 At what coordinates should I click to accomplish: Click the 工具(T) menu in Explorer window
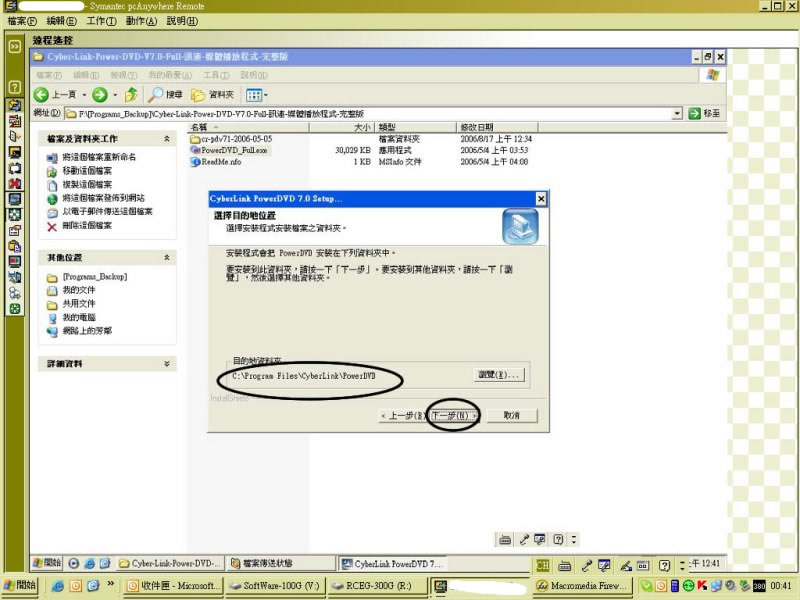[x=216, y=75]
